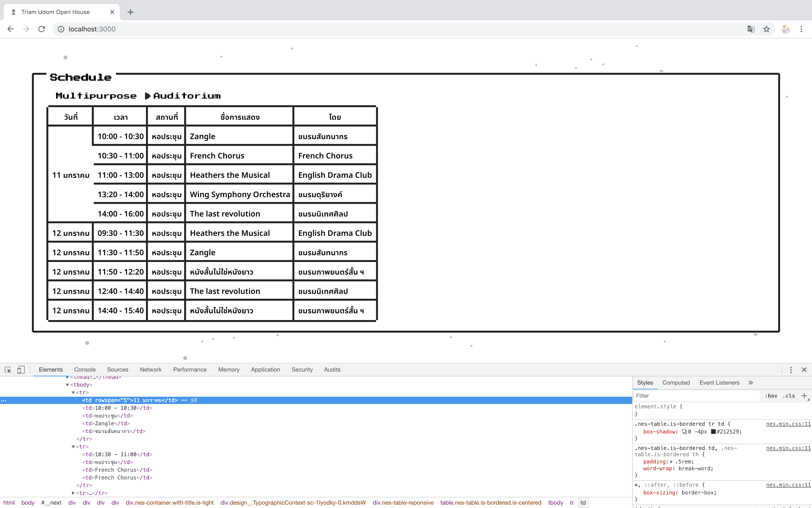Open the Security tab

tap(302, 370)
